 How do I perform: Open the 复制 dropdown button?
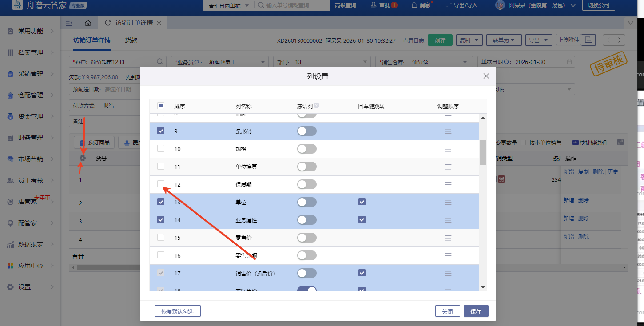click(x=469, y=40)
